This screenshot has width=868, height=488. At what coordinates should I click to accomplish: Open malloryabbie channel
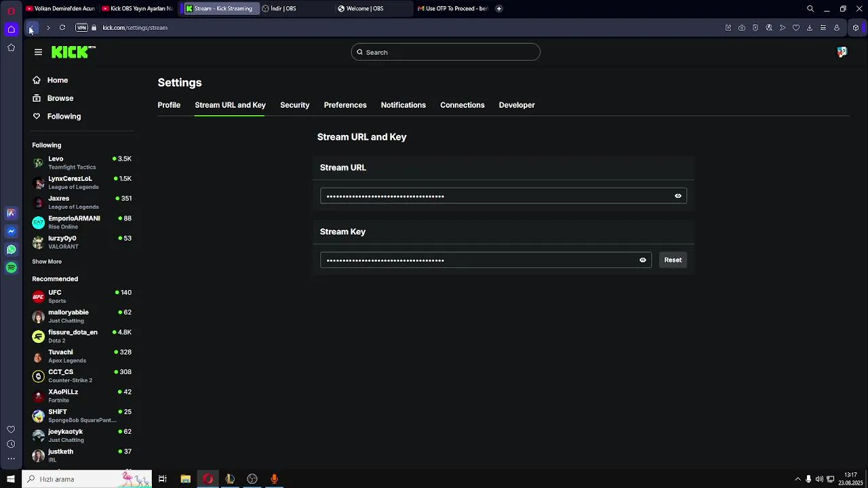[x=82, y=317]
